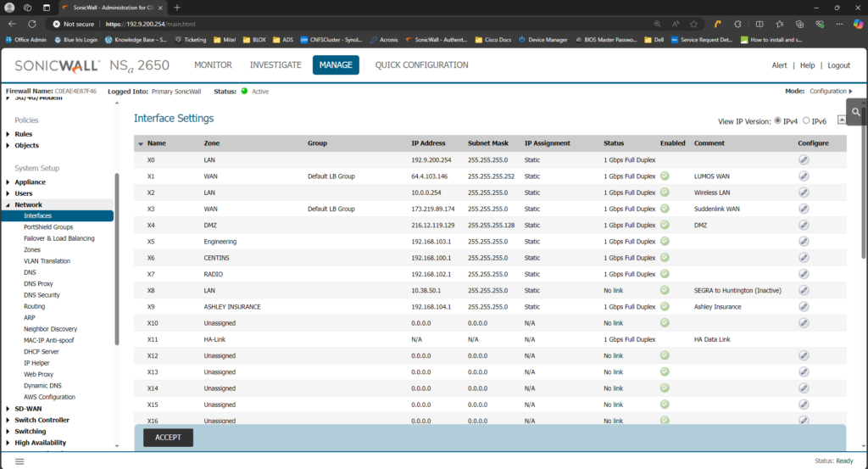Open configure icon for X4 DMZ row
Image resolution: width=868 pixels, height=469 pixels.
[x=803, y=225]
